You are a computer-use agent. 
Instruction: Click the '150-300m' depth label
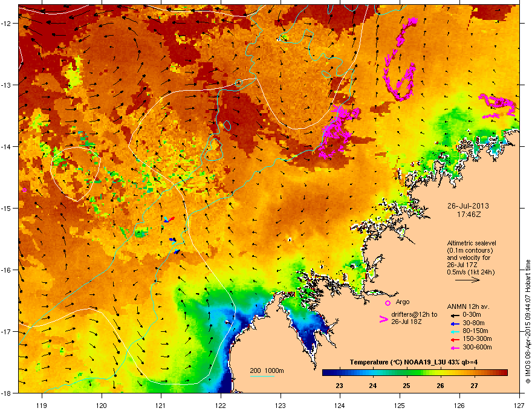(477, 338)
